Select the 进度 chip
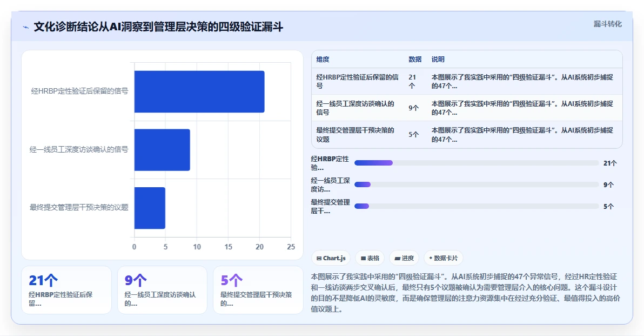This screenshot has width=644, height=336. [404, 258]
